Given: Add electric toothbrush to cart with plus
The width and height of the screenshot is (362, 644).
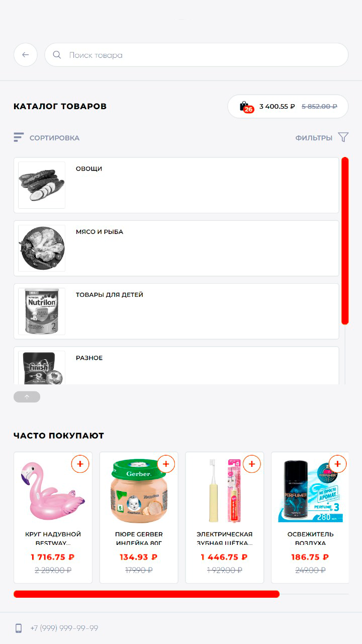Looking at the screenshot, I should click(252, 463).
